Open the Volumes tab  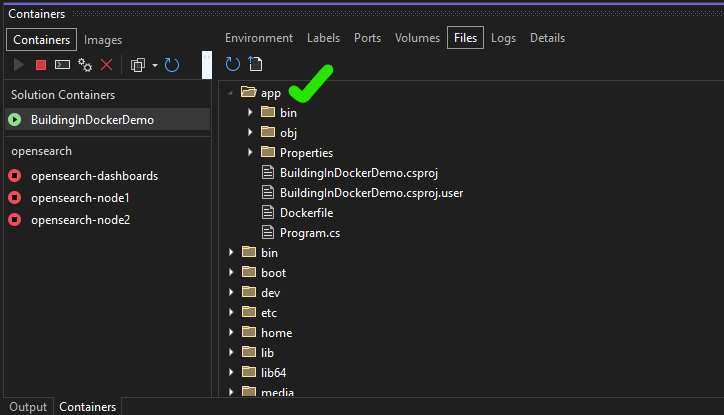[x=417, y=38]
